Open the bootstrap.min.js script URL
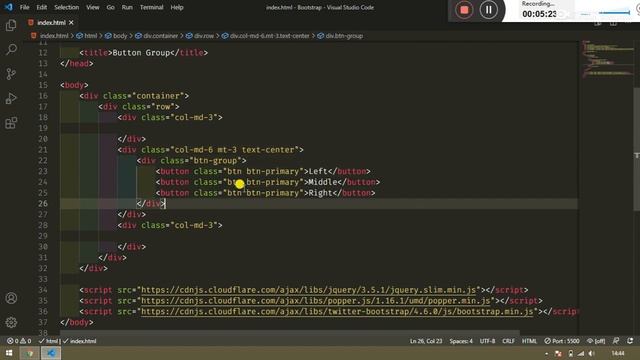The height and width of the screenshot is (360, 640). point(337,311)
